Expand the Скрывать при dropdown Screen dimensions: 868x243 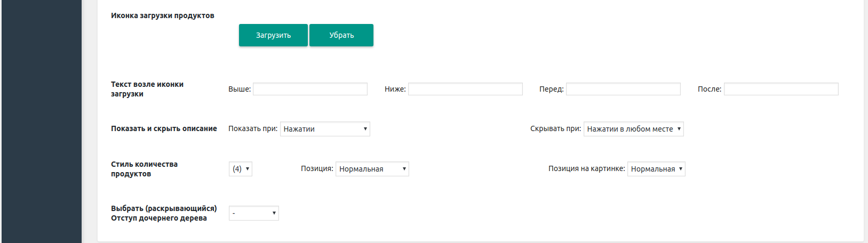[633, 129]
